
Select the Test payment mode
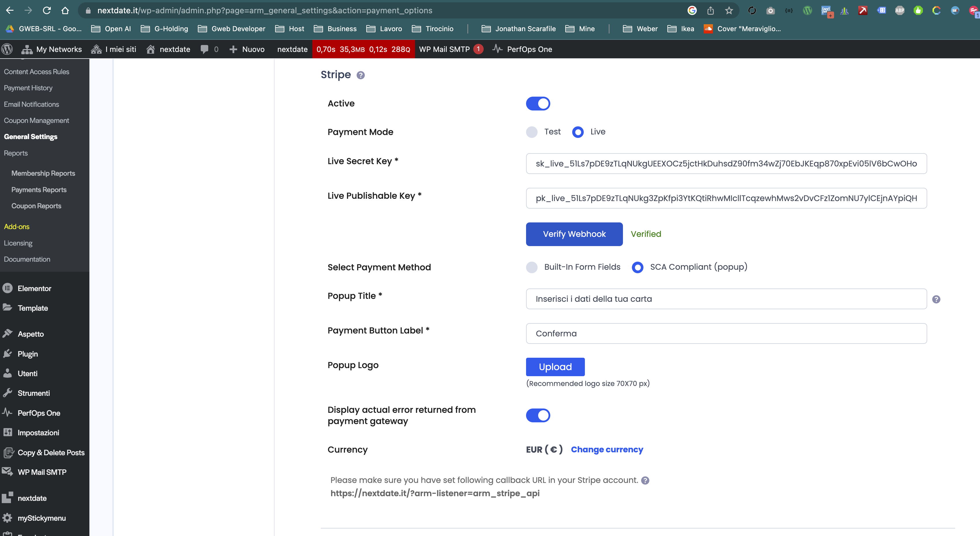click(x=532, y=132)
